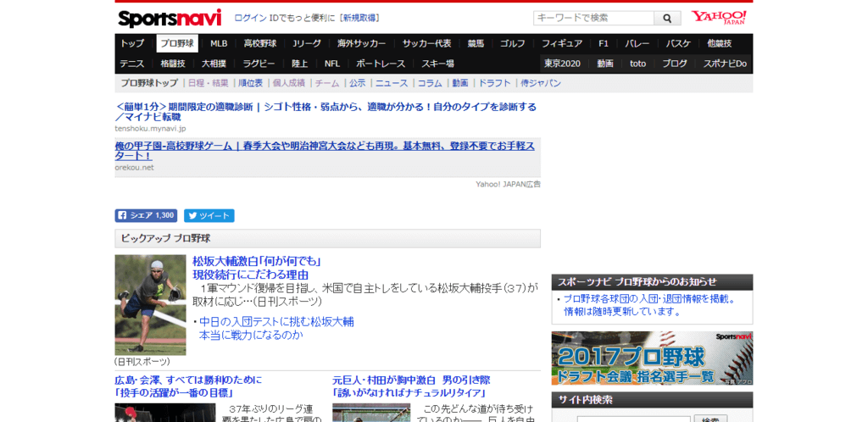Open the Yahoo! JAPAN logo link
This screenshot has width=868, height=422.
[x=719, y=18]
